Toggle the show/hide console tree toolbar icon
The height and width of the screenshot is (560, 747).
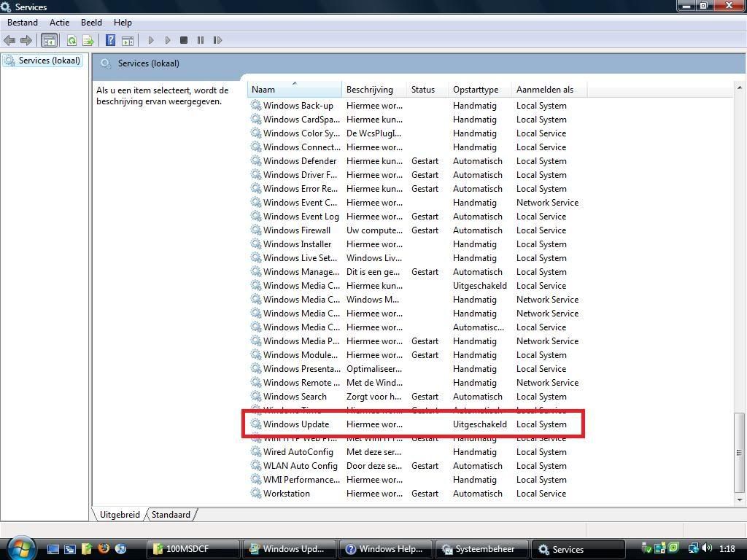click(x=49, y=41)
